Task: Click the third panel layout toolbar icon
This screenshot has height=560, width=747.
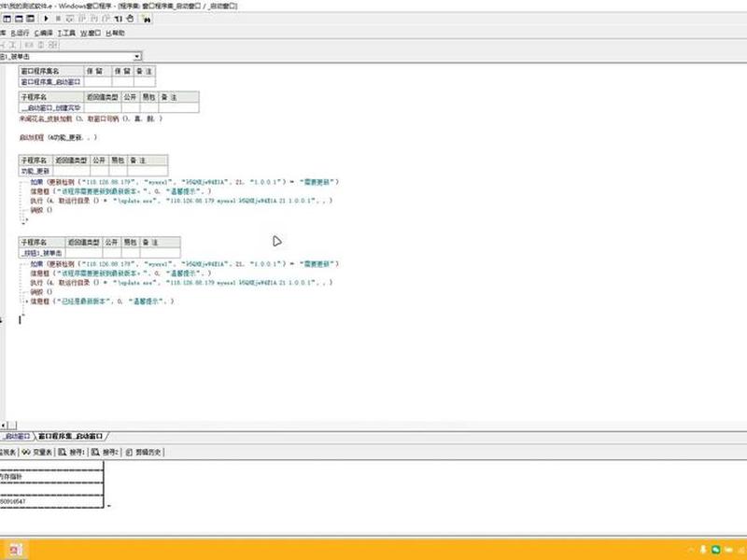Action: point(31,19)
